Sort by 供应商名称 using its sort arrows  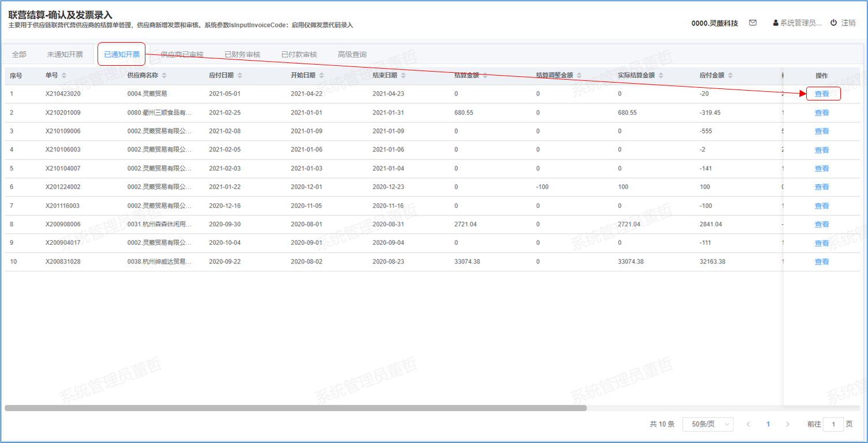(x=164, y=76)
